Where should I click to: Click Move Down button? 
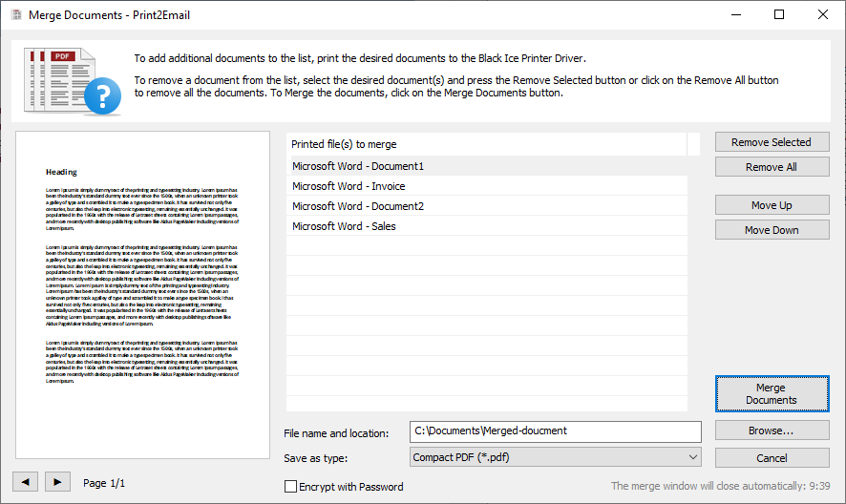tap(772, 230)
